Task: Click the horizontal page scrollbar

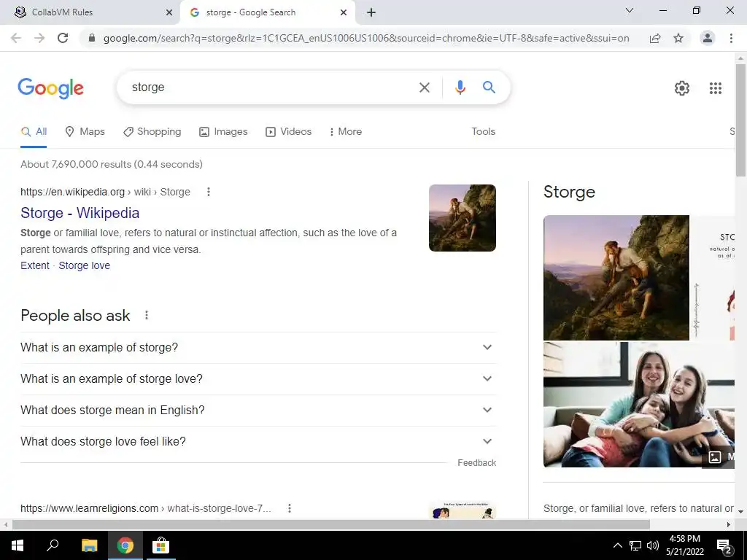Action: click(331, 525)
